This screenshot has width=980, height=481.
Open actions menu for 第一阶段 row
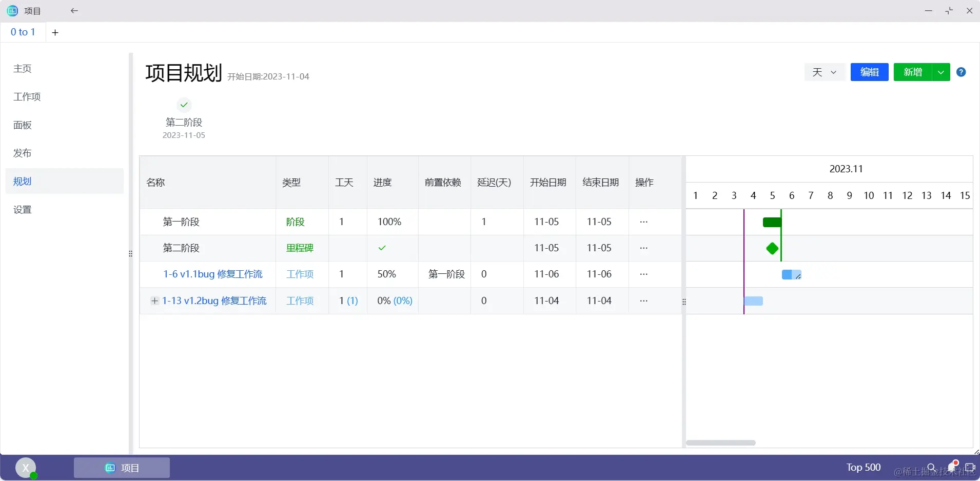tap(644, 222)
